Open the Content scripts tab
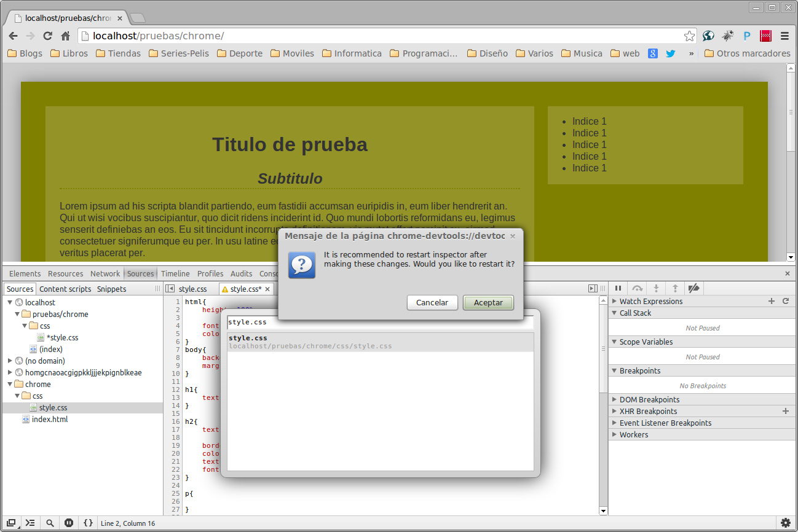 tap(65, 289)
